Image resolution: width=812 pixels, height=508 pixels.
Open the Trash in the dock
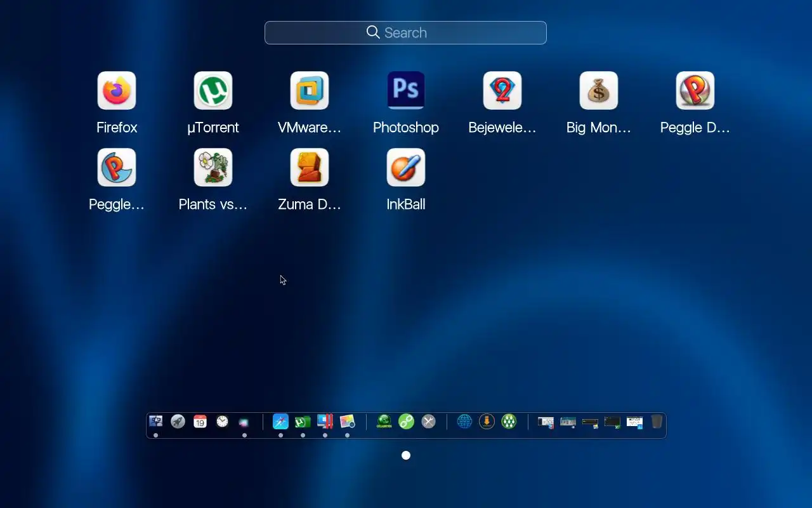[657, 422]
